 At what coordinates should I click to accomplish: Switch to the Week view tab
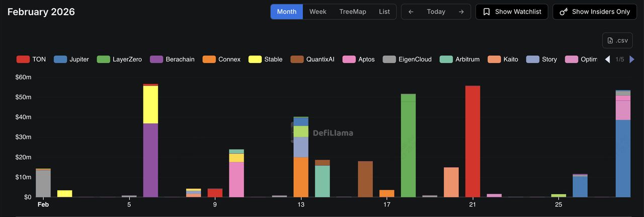[x=318, y=12]
